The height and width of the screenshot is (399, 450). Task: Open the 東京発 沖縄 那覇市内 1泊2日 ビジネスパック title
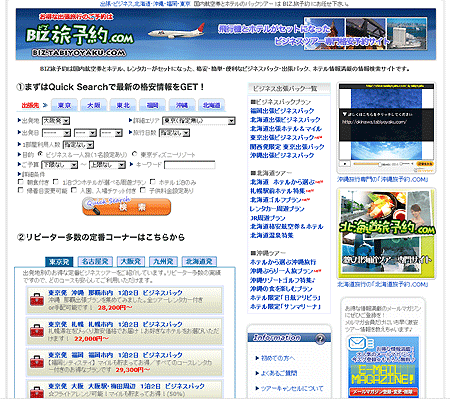click(x=115, y=293)
